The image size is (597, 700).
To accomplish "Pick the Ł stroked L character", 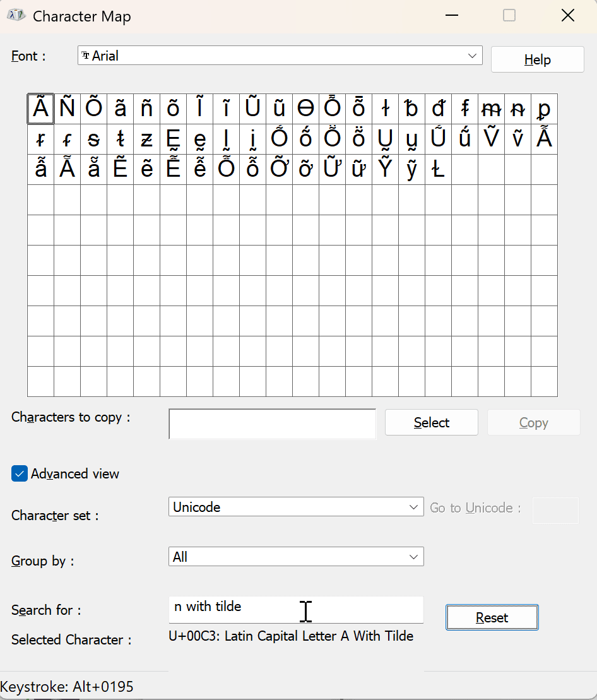I will (x=438, y=169).
